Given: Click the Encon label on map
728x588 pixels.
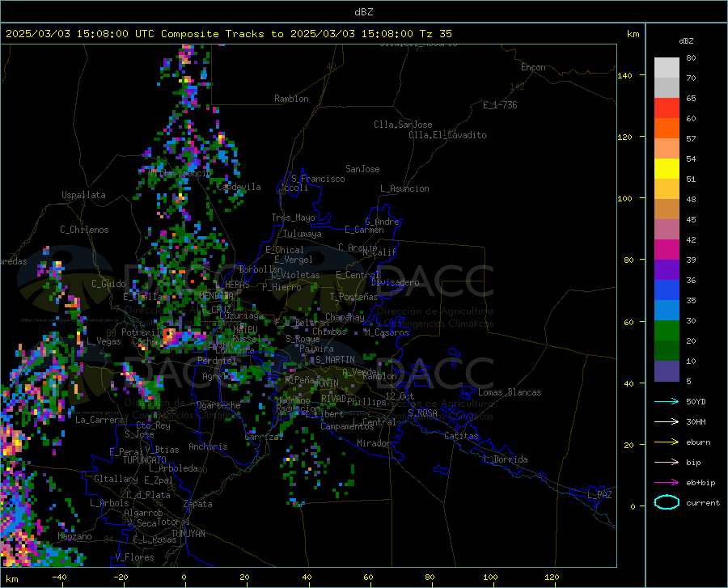Looking at the screenshot, I should [x=533, y=67].
